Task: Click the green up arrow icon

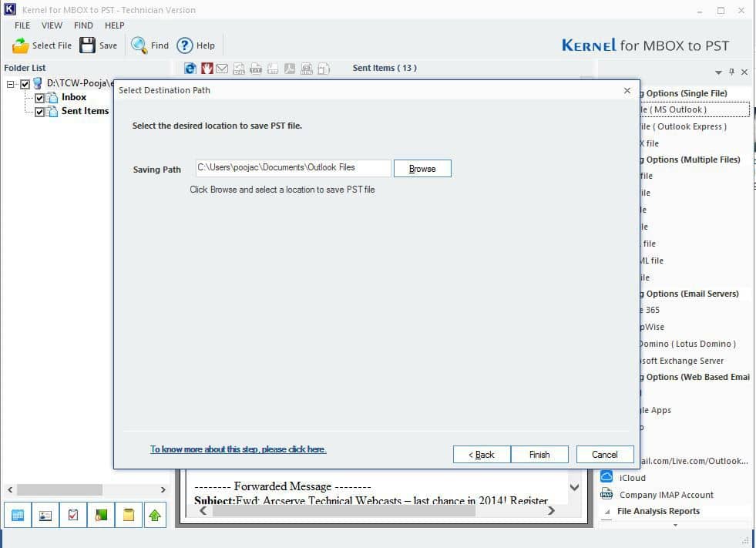Action: pyautogui.click(x=155, y=515)
